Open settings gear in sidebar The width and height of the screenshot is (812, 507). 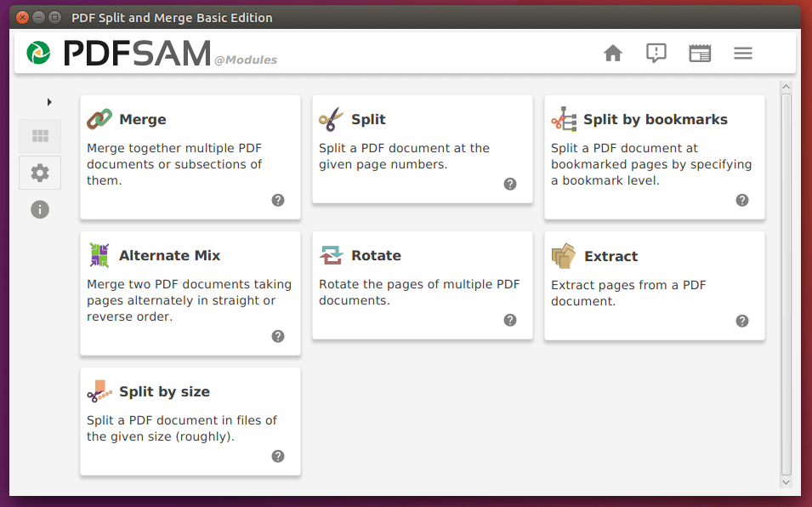[x=40, y=173]
